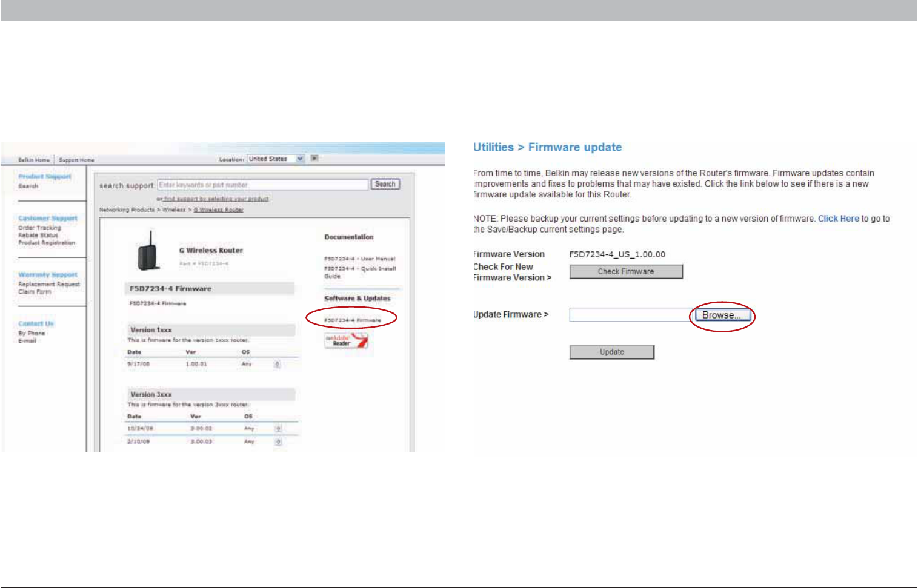
Task: Go to the Belkin Home link
Action: point(34,160)
